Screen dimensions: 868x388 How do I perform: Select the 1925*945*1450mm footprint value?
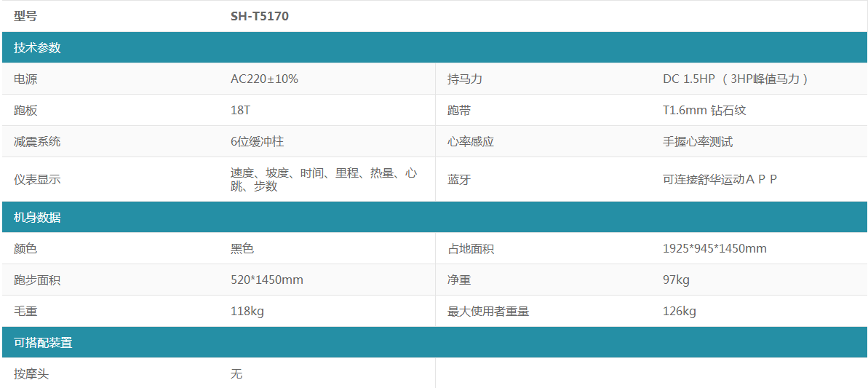pos(714,249)
